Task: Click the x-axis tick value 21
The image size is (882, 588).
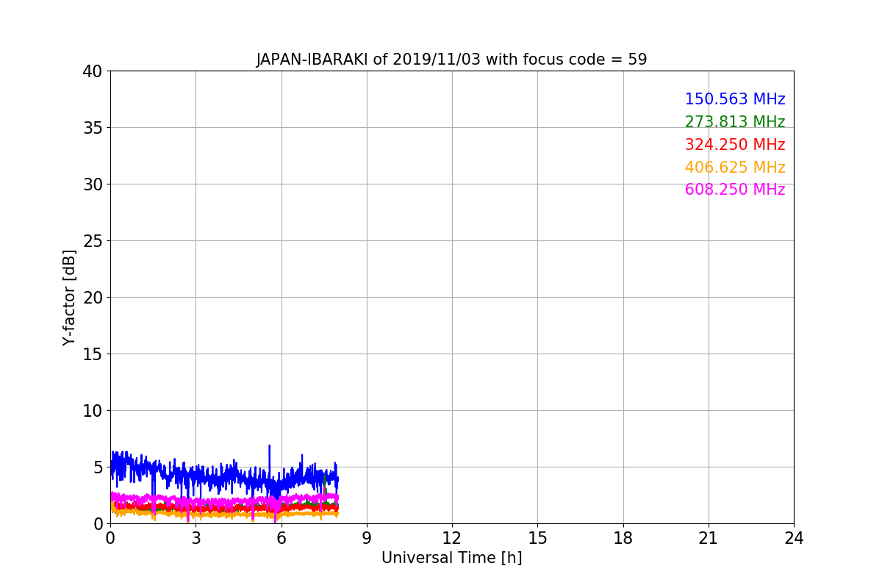Action: click(709, 538)
